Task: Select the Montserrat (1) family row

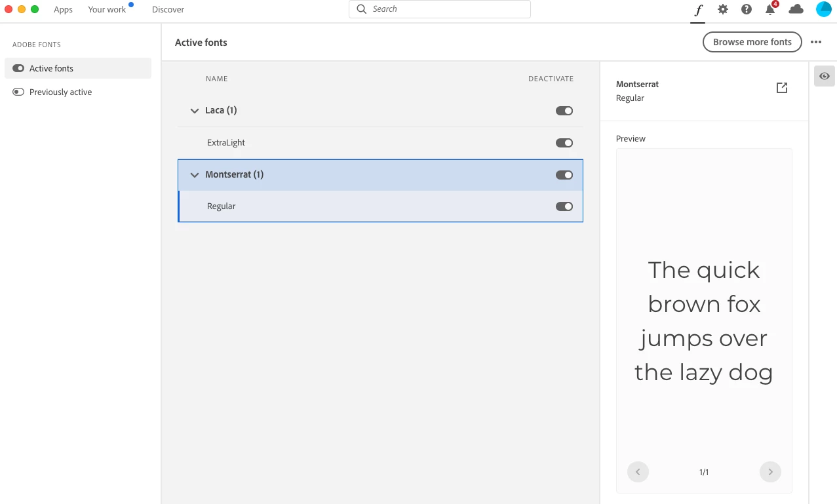Action: [x=380, y=175]
